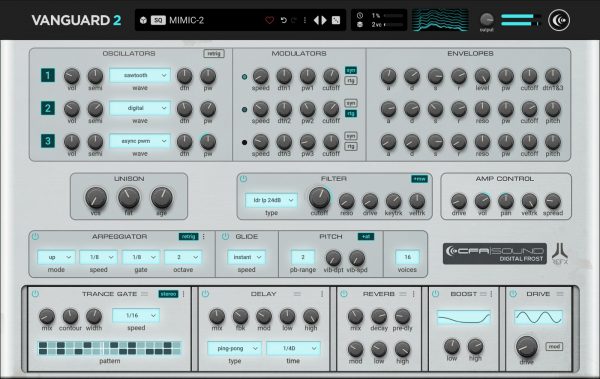Click the Drive reorder handle icon
Viewport: 600px width, 379px height.
pos(560,294)
